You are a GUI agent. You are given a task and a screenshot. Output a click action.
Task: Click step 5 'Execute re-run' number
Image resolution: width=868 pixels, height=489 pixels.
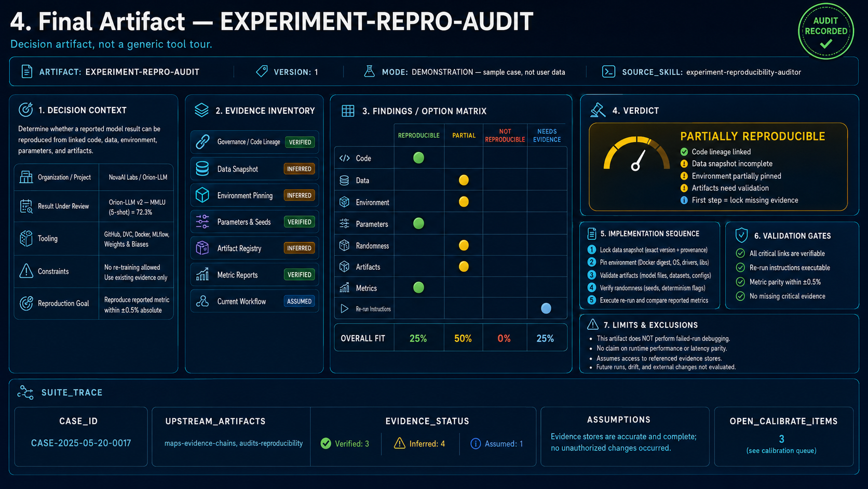tap(591, 300)
